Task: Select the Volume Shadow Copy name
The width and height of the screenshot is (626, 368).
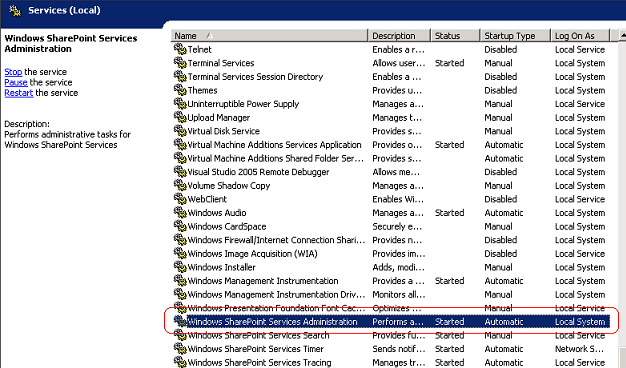Action: (x=229, y=186)
